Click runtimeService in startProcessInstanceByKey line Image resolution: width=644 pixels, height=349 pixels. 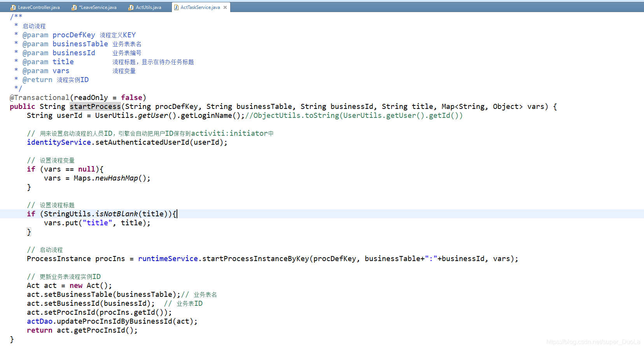point(168,259)
